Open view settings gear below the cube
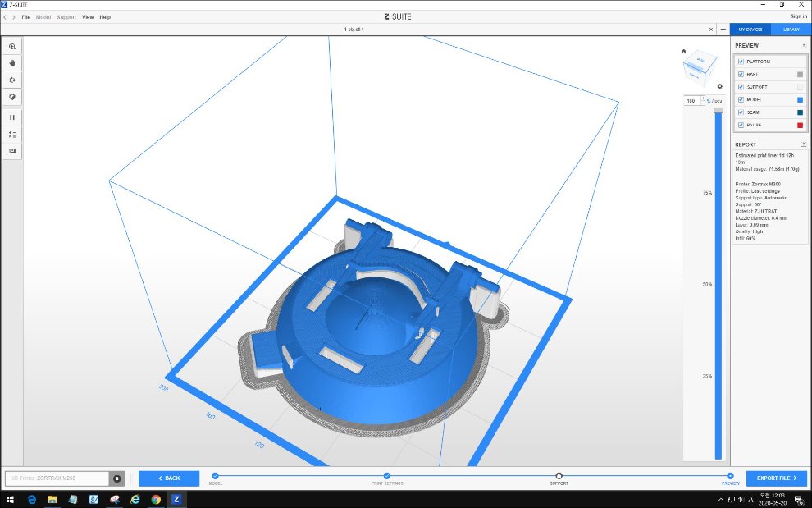The height and width of the screenshot is (508, 812). [719, 86]
